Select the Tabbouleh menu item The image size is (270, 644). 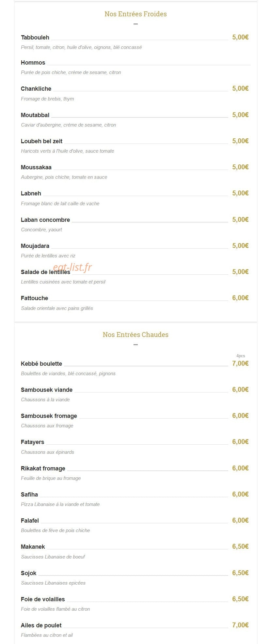(x=35, y=38)
